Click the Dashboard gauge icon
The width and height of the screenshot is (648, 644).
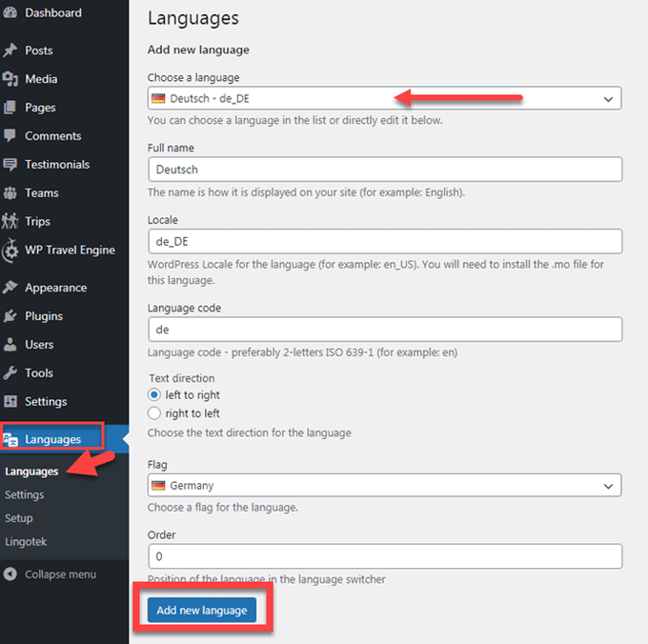click(10, 12)
